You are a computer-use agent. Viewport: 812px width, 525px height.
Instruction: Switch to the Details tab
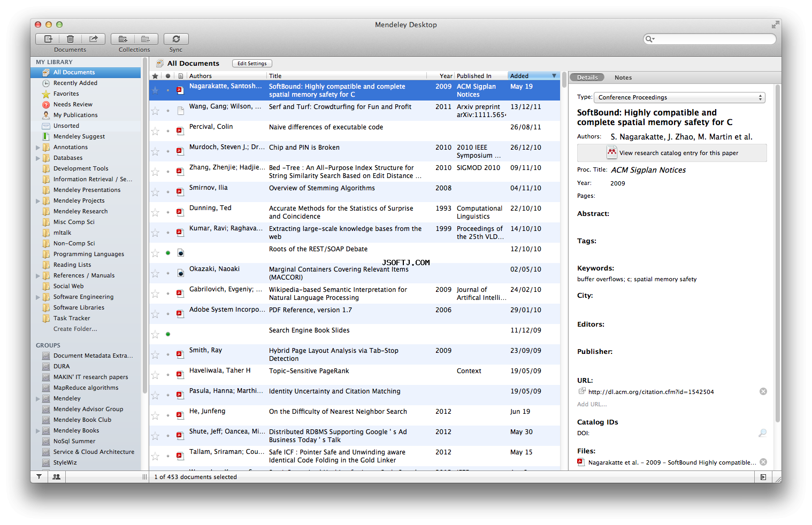point(587,78)
